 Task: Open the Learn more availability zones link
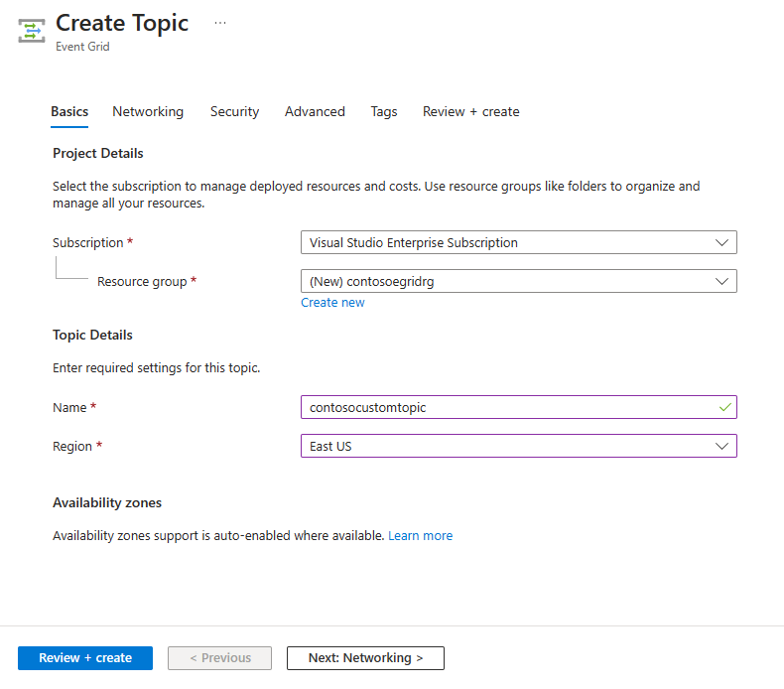(x=421, y=535)
